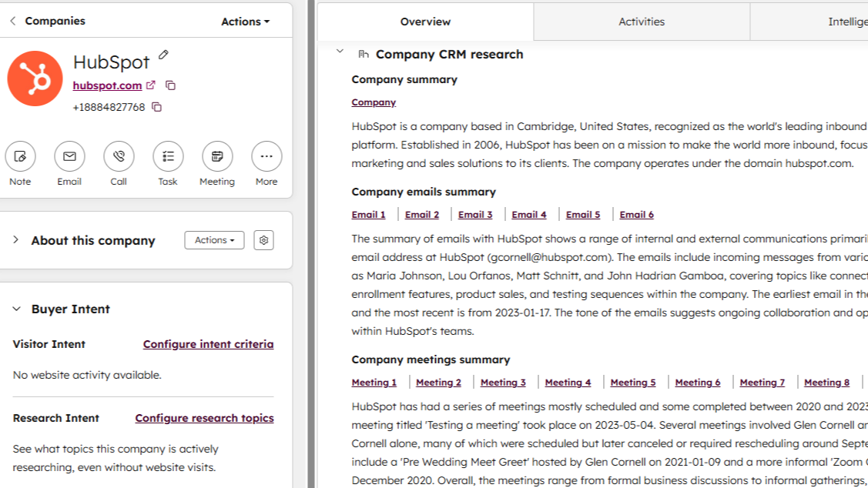Viewport: 868px width, 488px height.
Task: Collapse the Buyer Intent section
Action: click(x=15, y=309)
